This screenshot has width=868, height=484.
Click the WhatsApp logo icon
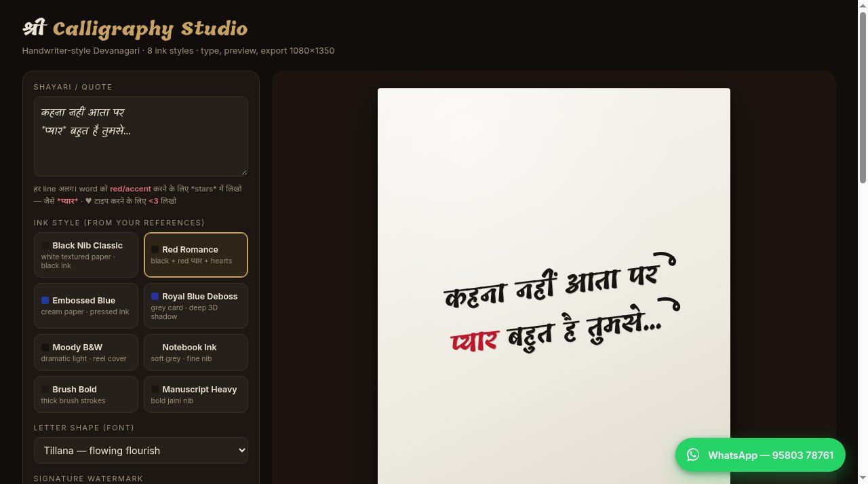point(692,455)
